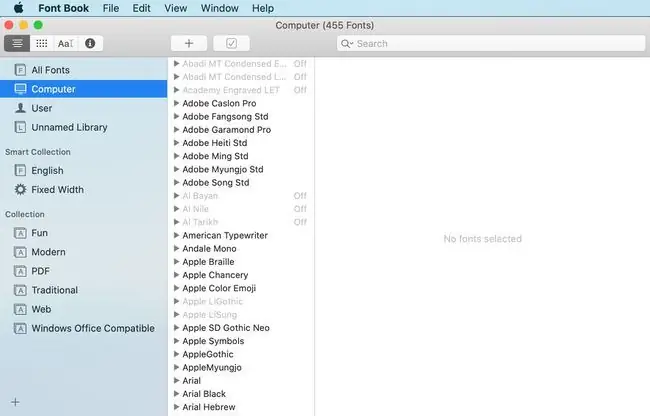Viewport: 650px width, 416px height.
Task: Click the magnifier icon in Search
Action: [x=347, y=44]
